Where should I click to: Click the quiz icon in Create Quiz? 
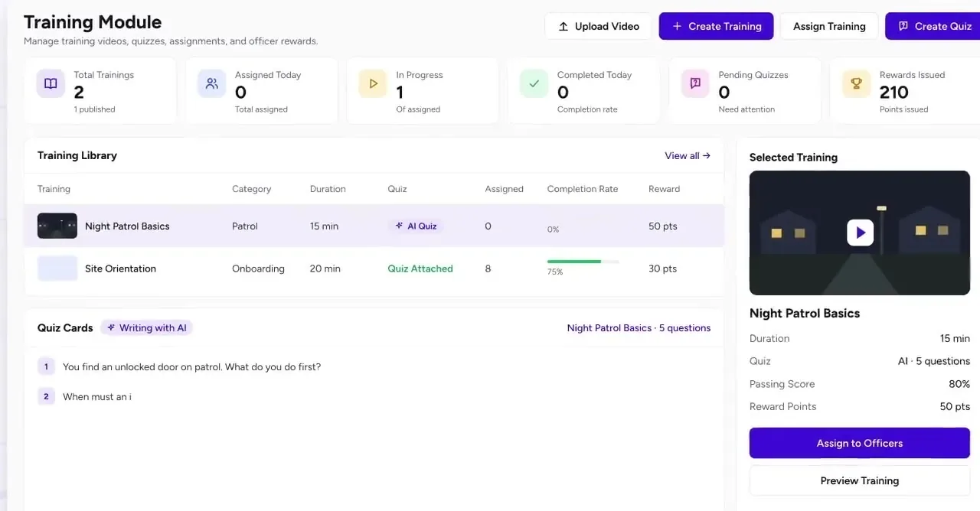[903, 26]
